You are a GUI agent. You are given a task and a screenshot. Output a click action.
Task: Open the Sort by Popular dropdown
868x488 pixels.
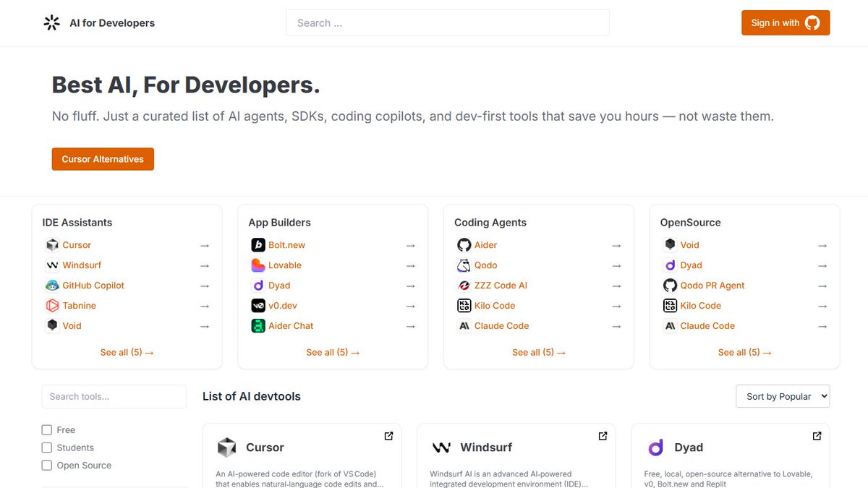pos(783,396)
